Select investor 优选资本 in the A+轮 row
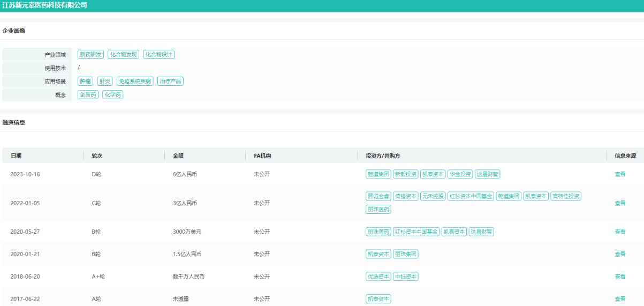 [378, 277]
